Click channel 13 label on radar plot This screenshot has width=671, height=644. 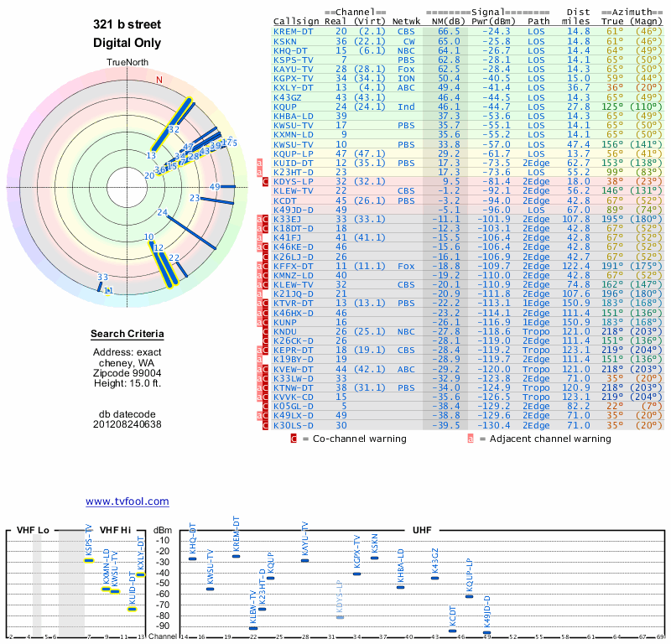pos(151,156)
